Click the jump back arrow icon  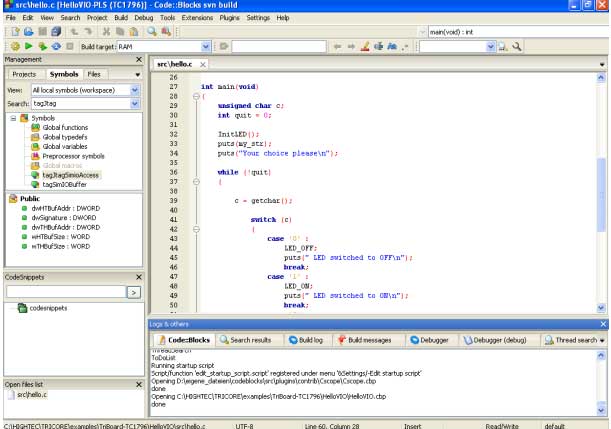coord(337,46)
